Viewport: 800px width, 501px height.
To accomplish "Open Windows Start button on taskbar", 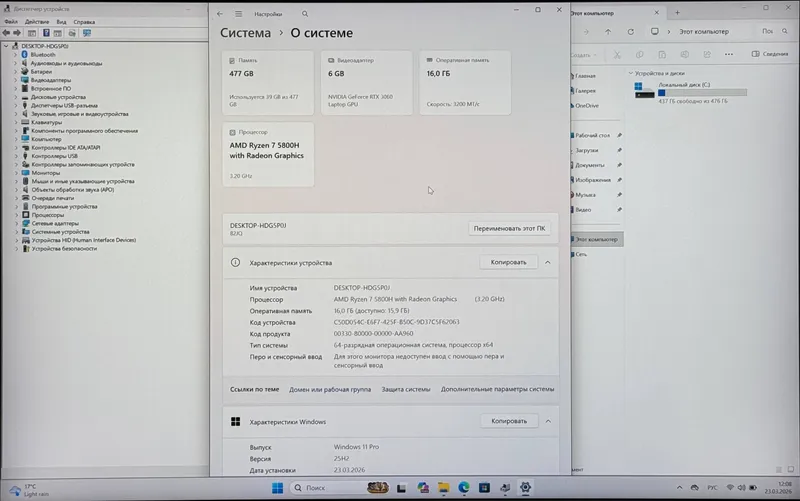I will 277,488.
